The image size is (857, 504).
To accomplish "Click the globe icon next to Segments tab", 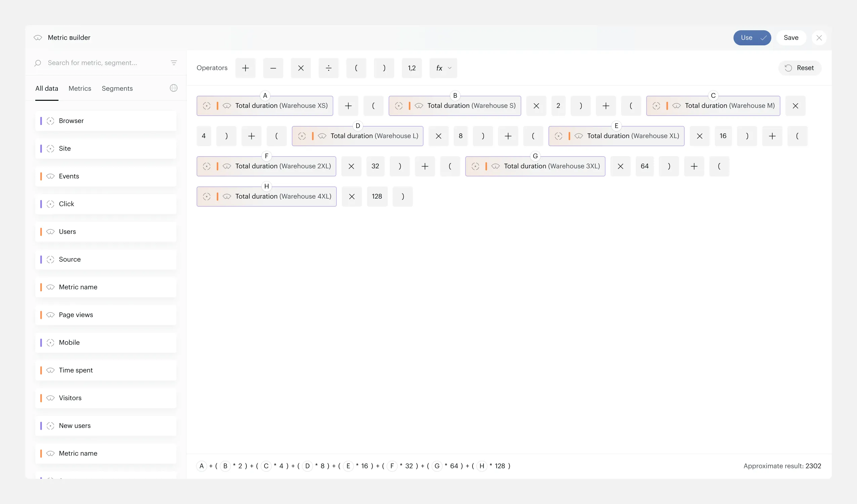I will (x=174, y=88).
